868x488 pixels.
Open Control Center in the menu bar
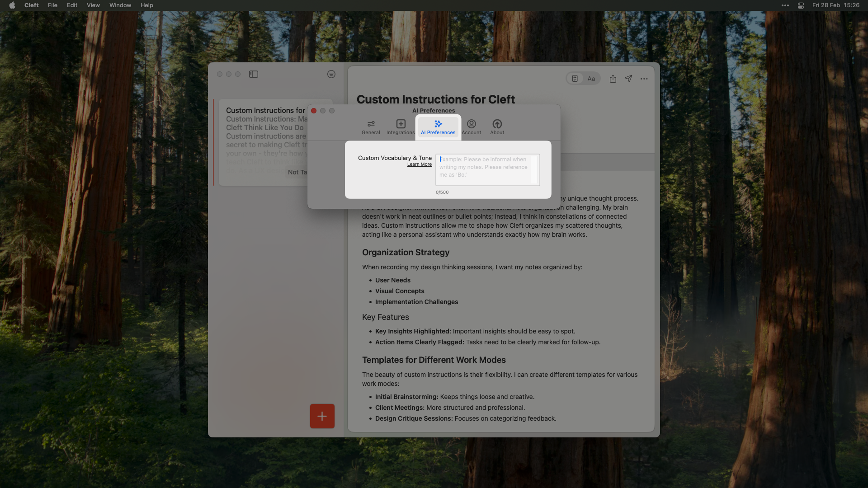click(x=800, y=5)
